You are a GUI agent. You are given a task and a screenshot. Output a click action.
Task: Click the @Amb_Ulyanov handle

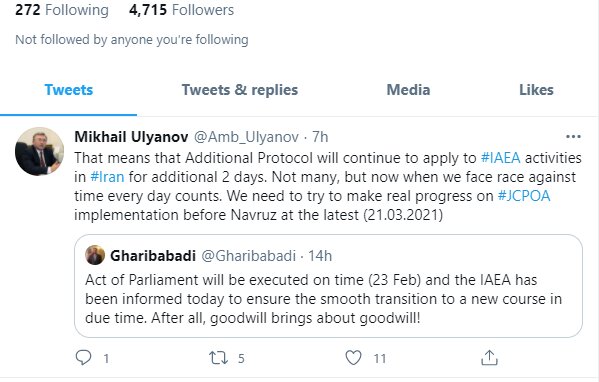click(x=246, y=137)
